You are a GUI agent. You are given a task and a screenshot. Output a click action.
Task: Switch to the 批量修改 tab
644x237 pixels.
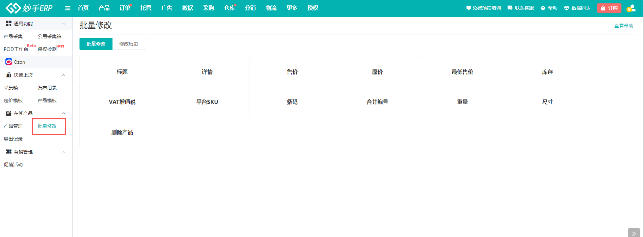(x=96, y=44)
